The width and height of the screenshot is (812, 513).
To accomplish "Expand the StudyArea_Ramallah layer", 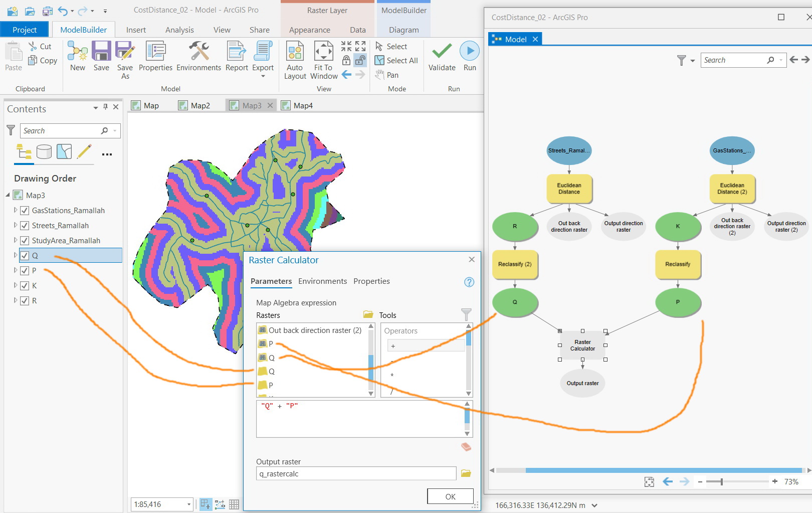I will [x=15, y=240].
